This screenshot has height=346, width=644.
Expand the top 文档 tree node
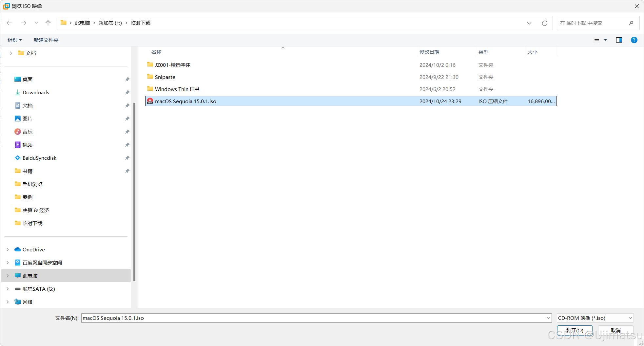(x=11, y=53)
